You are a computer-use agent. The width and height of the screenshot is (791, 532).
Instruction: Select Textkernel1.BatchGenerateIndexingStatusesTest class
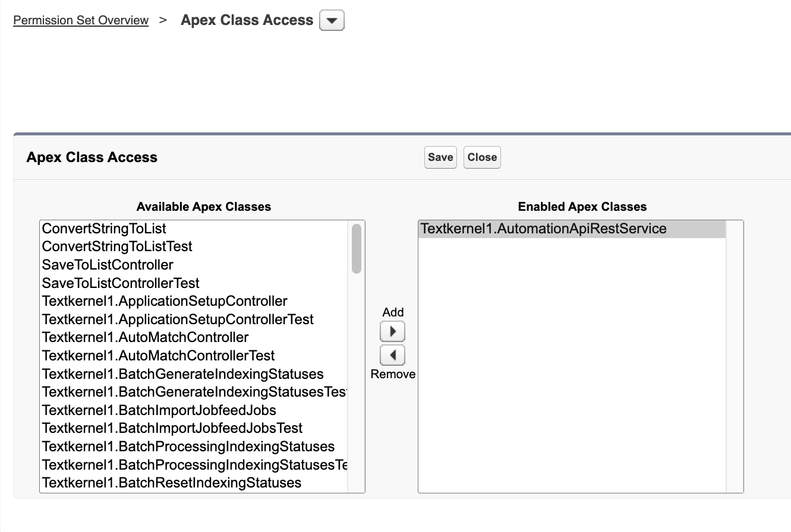click(x=194, y=392)
